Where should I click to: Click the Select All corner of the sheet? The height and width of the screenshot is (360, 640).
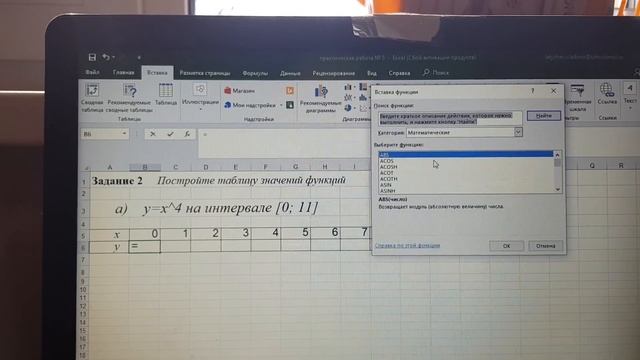point(85,167)
